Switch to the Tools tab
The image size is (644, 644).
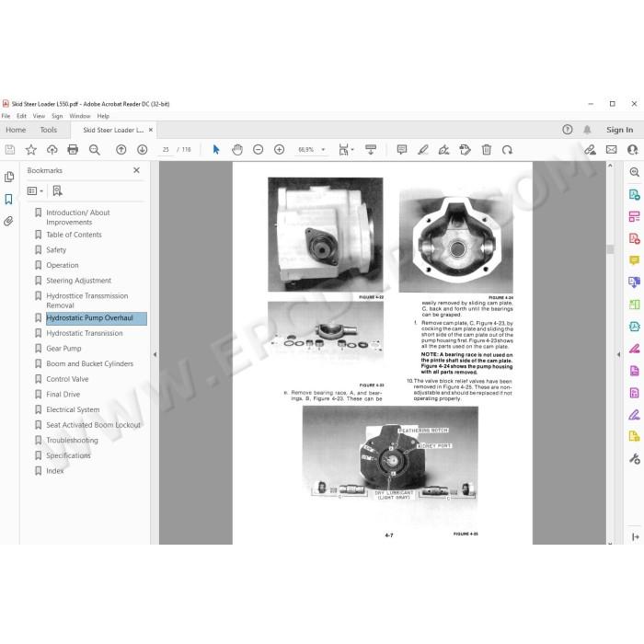point(49,130)
